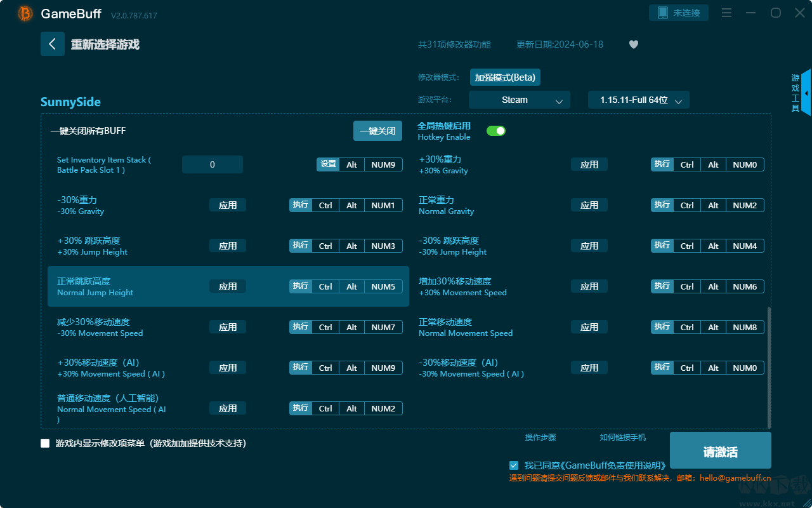This screenshot has width=812, height=508.
Task: Click the heart favorite icon
Action: point(634,44)
